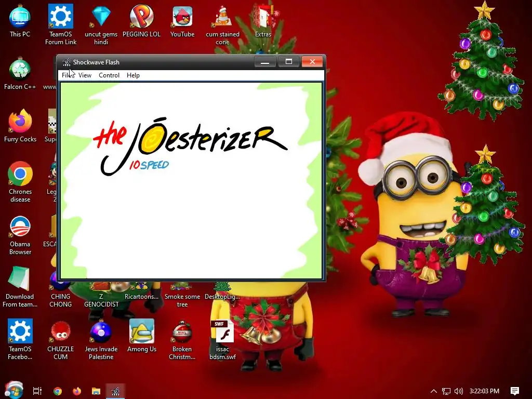Open the Windows Start menu orb

coord(14,390)
